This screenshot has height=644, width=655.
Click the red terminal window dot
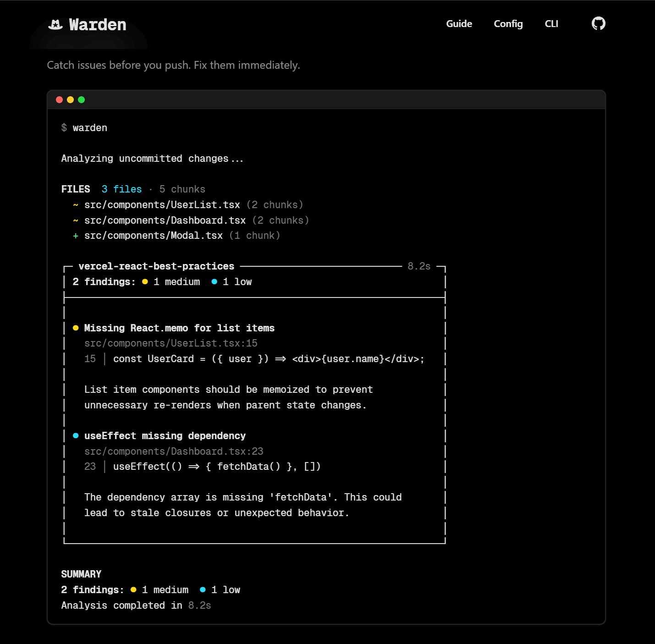pos(59,100)
